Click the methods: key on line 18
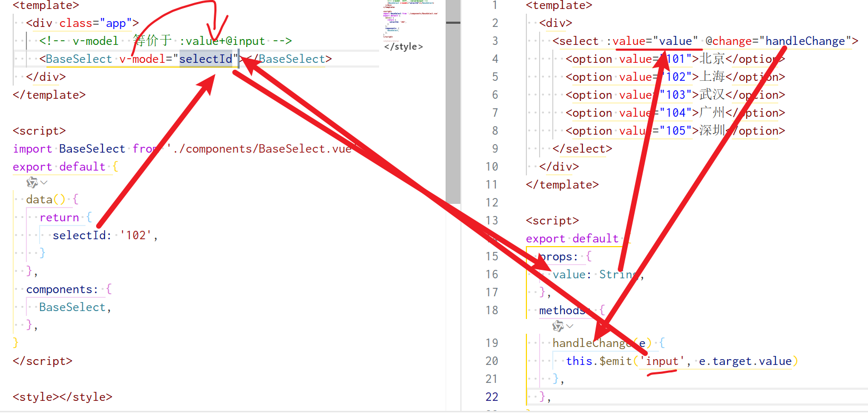The image size is (868, 413). pyautogui.click(x=565, y=310)
